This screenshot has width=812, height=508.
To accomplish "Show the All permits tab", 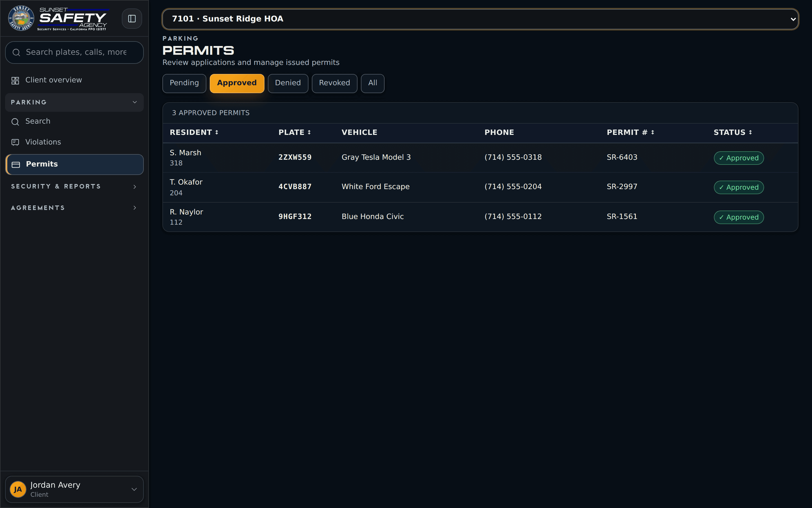I will coord(372,83).
